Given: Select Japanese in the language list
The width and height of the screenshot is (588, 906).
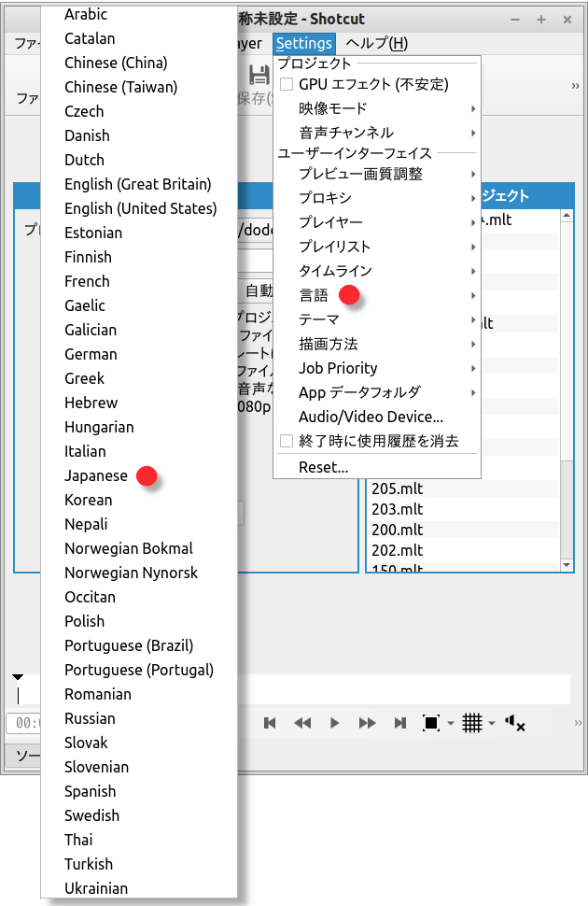Looking at the screenshot, I should pos(96,475).
